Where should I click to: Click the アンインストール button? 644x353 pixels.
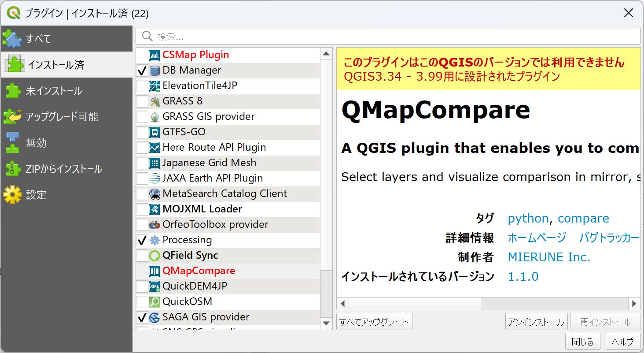536,322
